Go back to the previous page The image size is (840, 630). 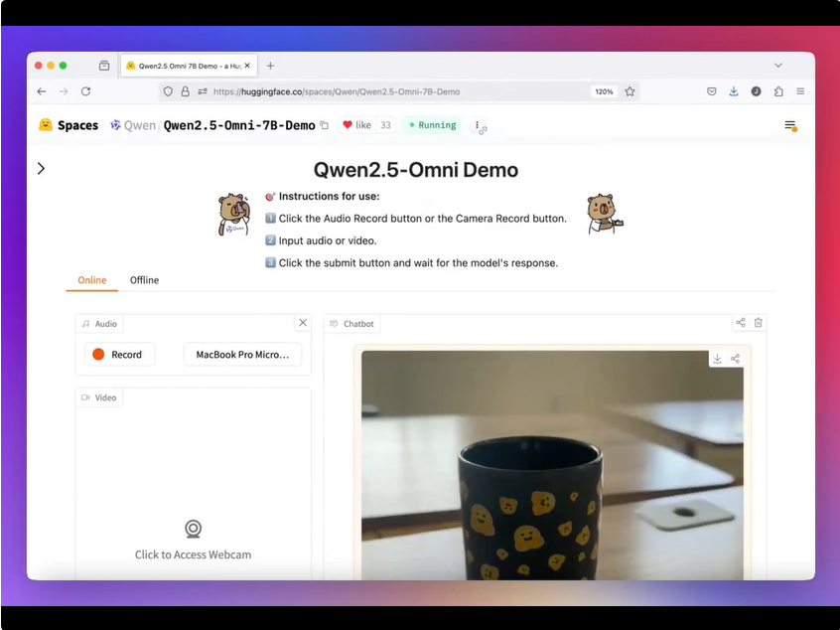click(x=42, y=91)
